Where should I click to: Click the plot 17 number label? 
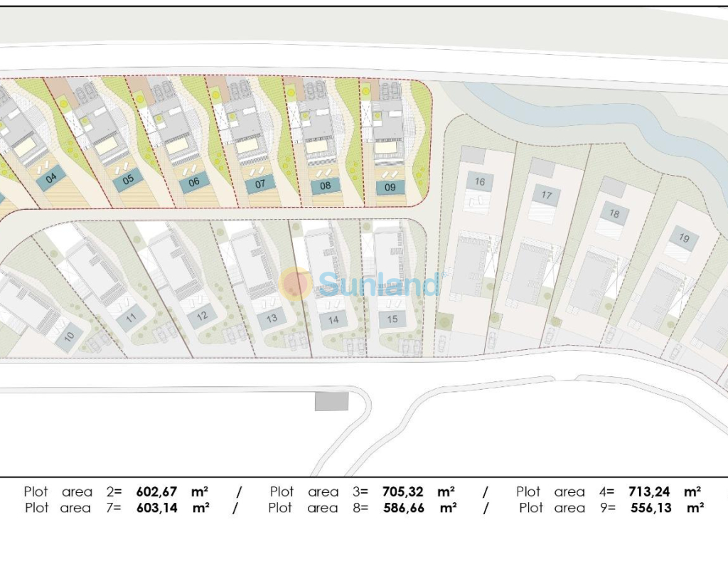tap(546, 195)
